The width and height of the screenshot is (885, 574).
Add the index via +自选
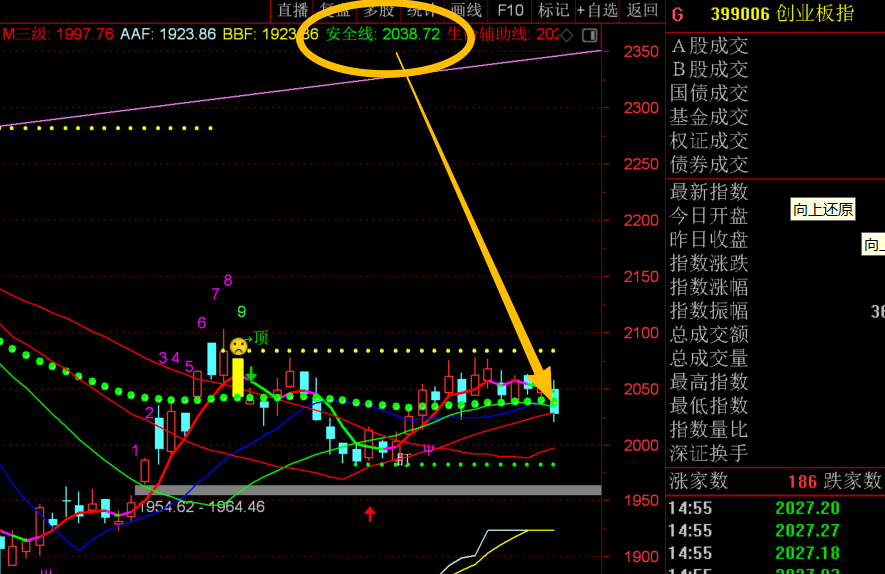597,10
